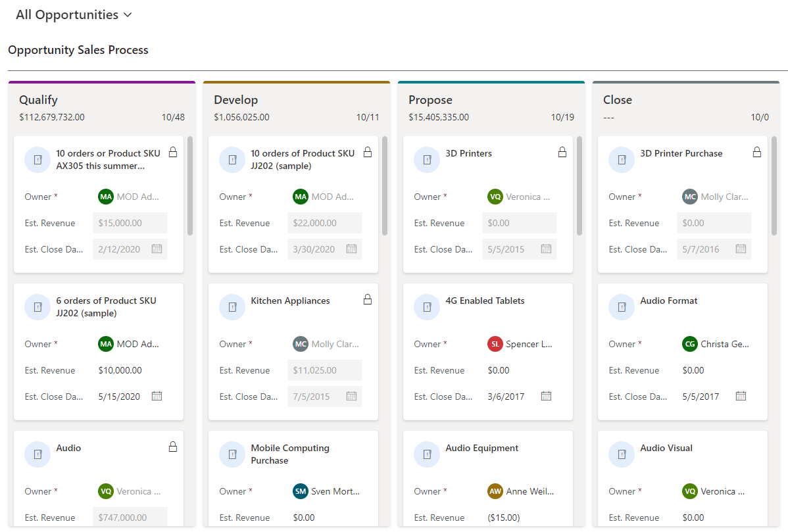Click the $15,405,335.00 Propose total
788x532 pixels.
pos(439,117)
